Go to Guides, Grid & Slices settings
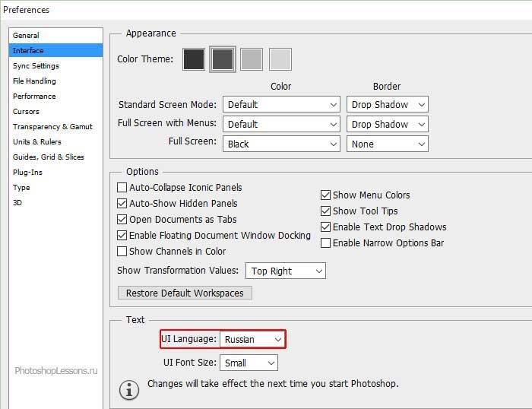Image resolution: width=532 pixels, height=409 pixels. coord(49,157)
